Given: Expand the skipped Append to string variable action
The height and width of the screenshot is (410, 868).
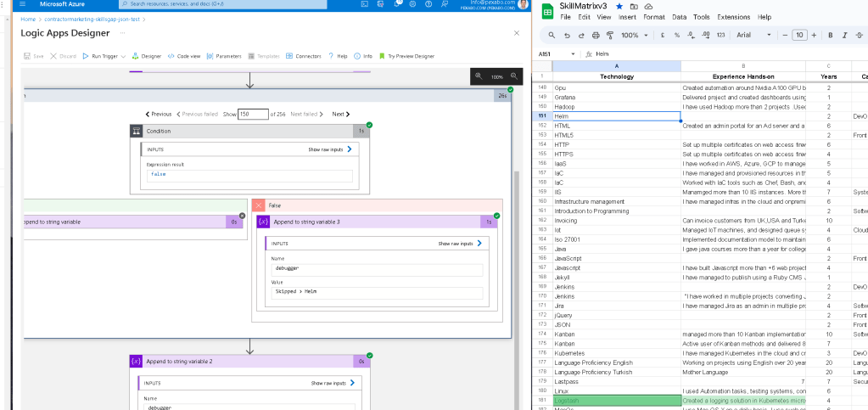Looking at the screenshot, I should click(133, 222).
